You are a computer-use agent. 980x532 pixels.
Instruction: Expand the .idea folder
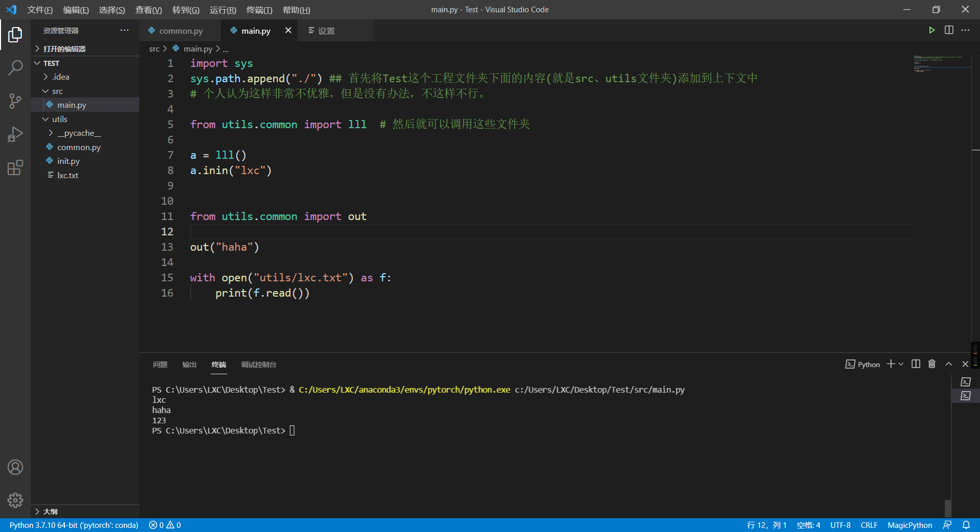[x=85, y=77]
